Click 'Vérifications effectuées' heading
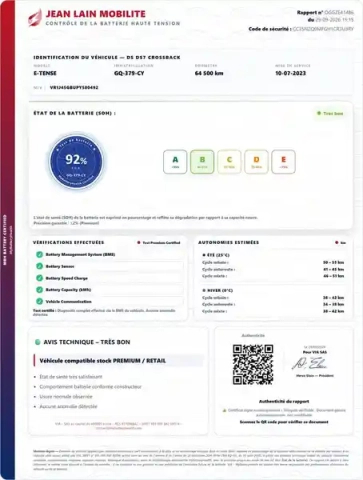This screenshot has width=363, height=480. pos(68,242)
